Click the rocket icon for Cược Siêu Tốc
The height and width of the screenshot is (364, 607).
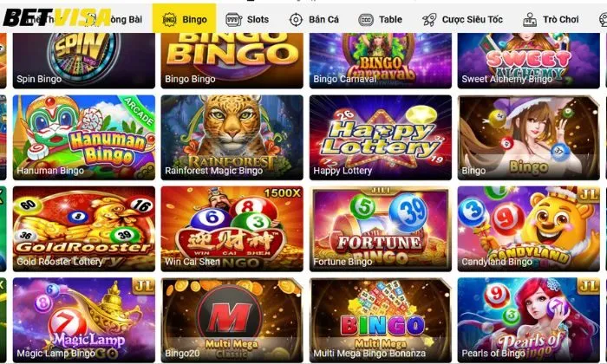tap(429, 19)
